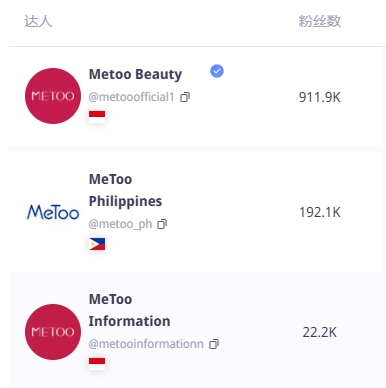Open the MeToo Philippines logo avatar
386x388 pixels.
[53, 212]
